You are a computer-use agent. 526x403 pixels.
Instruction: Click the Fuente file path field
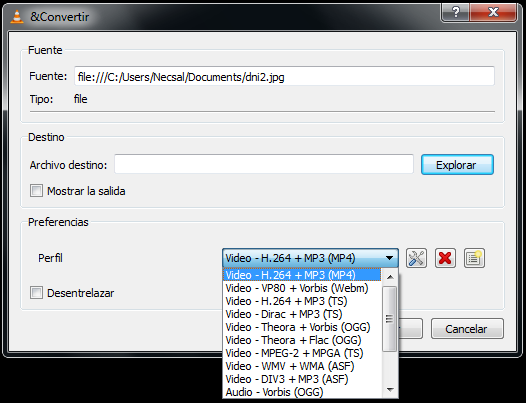tap(284, 76)
